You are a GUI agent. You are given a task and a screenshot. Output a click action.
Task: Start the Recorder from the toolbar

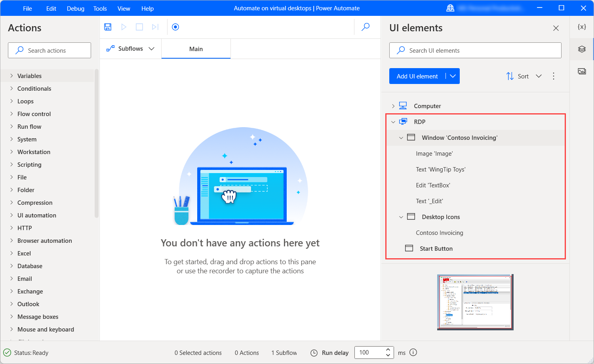coord(175,27)
